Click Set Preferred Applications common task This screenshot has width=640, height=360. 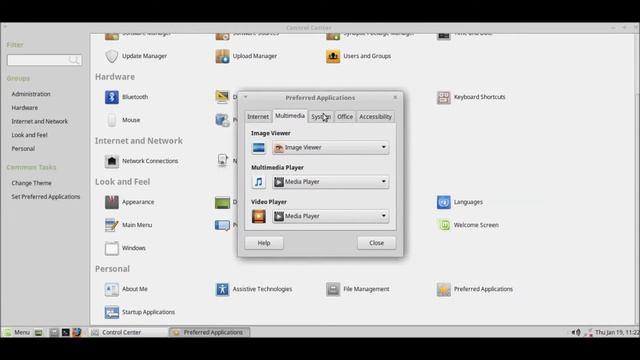[46, 197]
